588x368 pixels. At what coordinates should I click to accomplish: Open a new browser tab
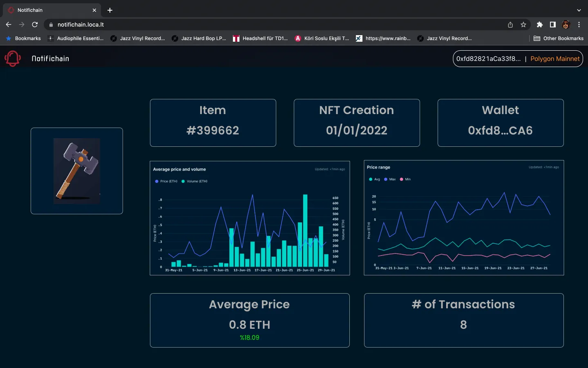110,10
